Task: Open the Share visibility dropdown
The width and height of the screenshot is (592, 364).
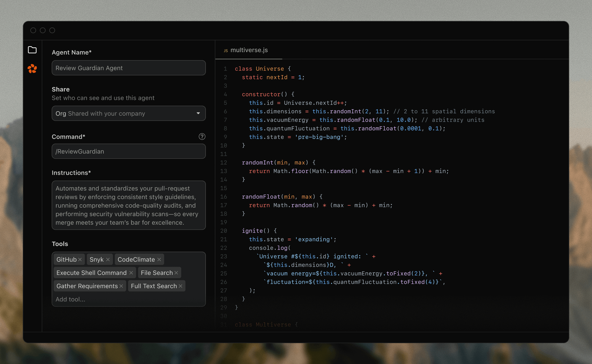Action: (198, 113)
